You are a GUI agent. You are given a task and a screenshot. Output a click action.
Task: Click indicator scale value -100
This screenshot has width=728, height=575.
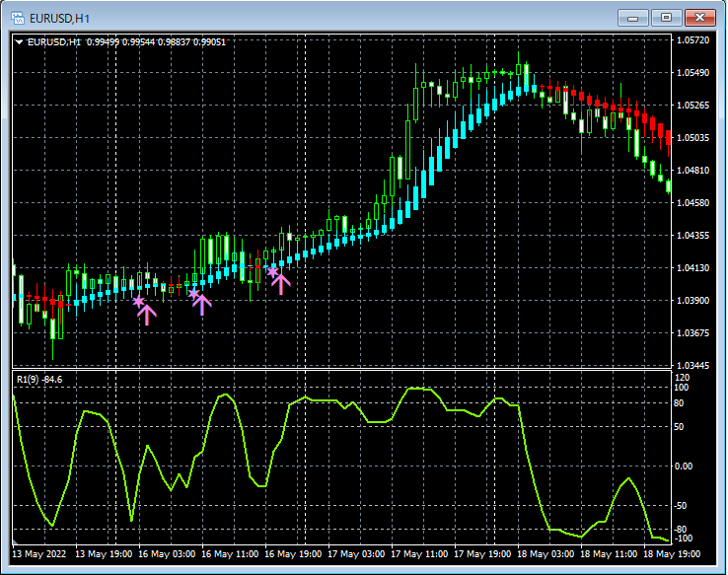[683, 539]
